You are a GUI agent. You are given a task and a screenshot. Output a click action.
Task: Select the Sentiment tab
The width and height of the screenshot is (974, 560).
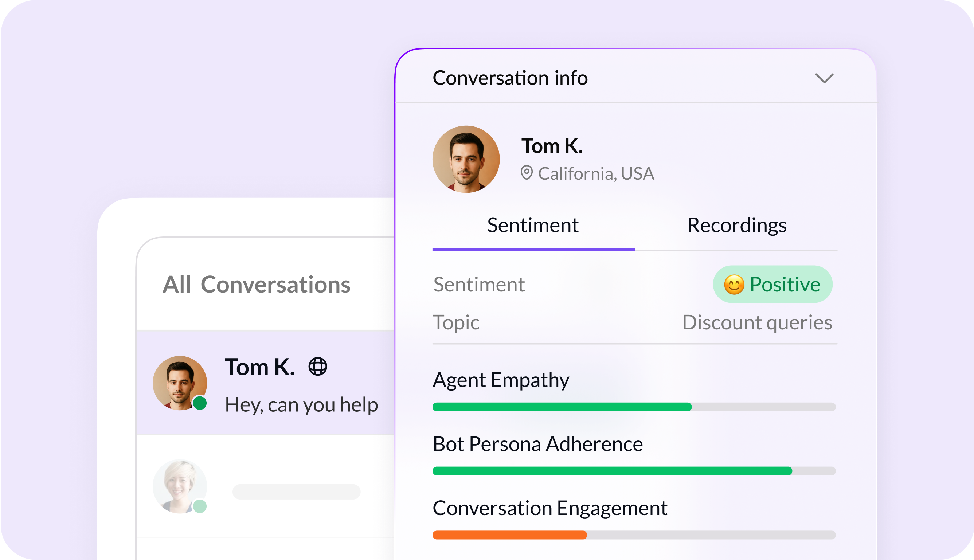(533, 225)
